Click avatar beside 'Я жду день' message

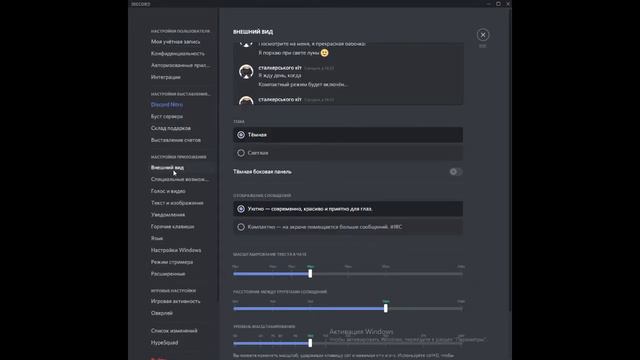[246, 71]
